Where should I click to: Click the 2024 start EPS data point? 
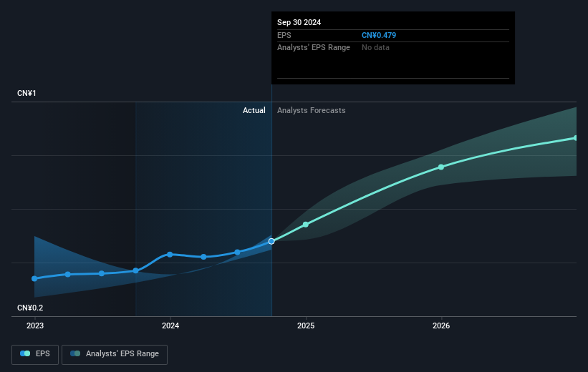[x=170, y=255]
